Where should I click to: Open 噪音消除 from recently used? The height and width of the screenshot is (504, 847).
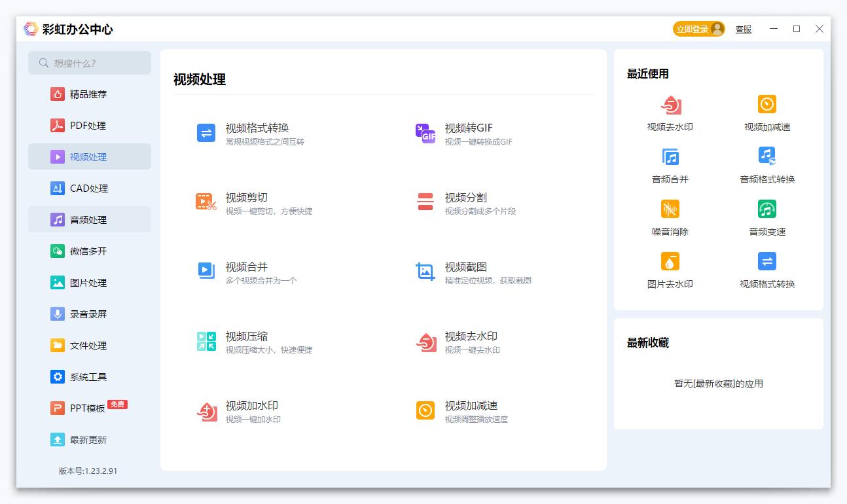pyautogui.click(x=670, y=216)
